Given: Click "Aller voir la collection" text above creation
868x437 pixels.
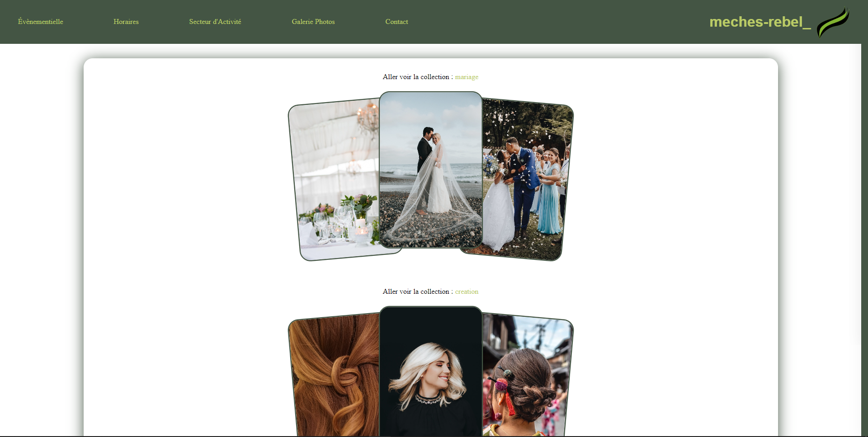Looking at the screenshot, I should [x=416, y=291].
